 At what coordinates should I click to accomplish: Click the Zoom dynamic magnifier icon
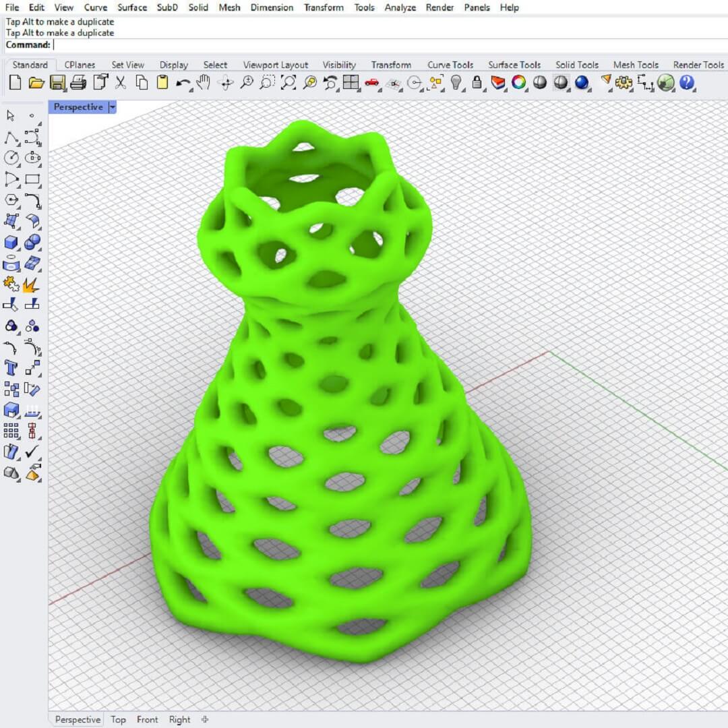tap(247, 83)
